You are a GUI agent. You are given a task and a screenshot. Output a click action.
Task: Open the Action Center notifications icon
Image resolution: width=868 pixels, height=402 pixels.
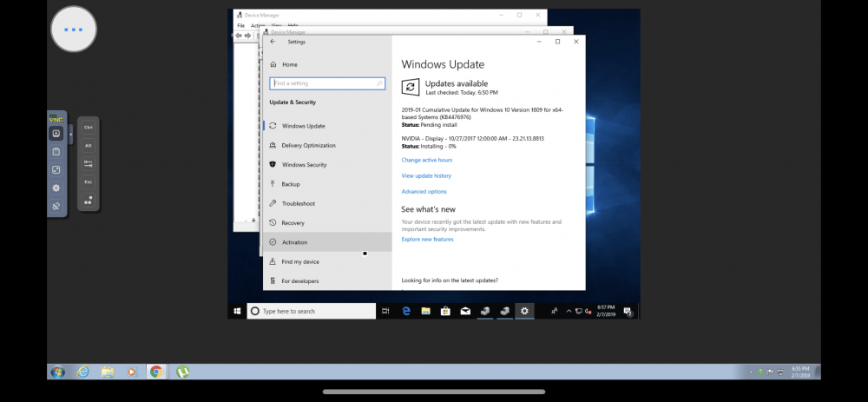click(x=628, y=311)
